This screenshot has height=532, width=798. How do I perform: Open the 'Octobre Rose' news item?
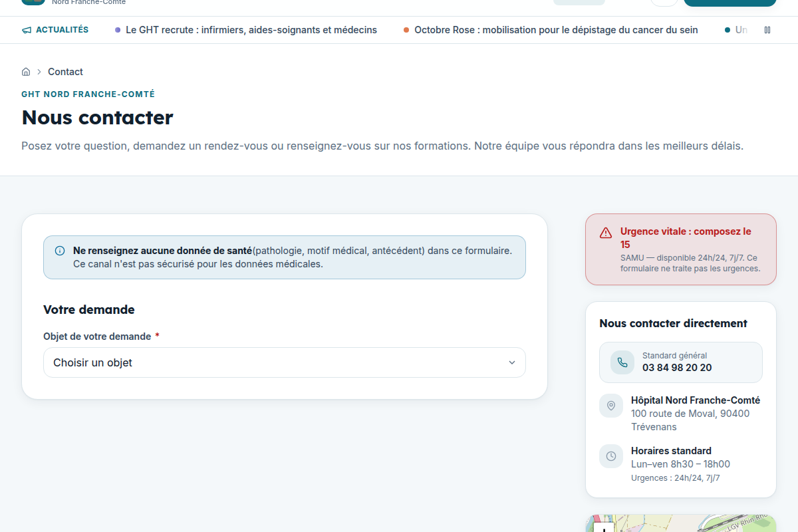point(556,30)
